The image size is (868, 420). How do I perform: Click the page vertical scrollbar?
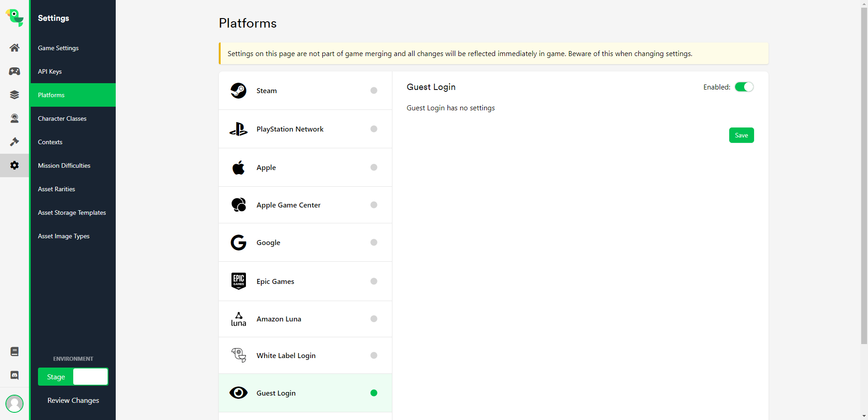pyautogui.click(x=864, y=181)
